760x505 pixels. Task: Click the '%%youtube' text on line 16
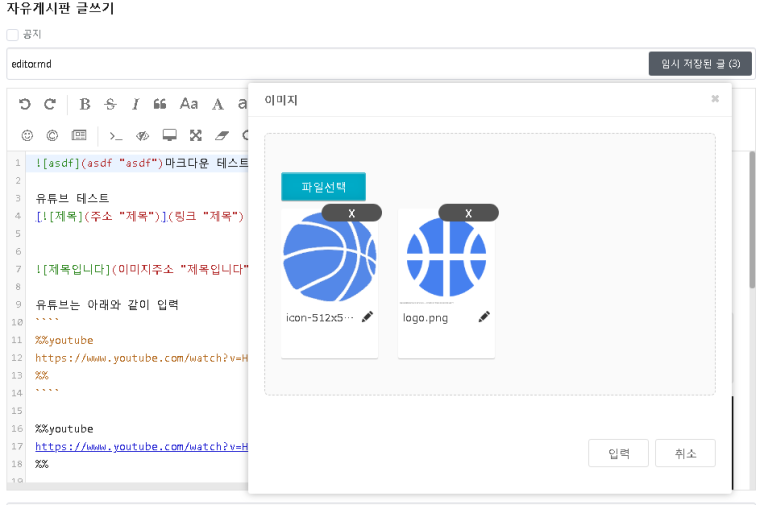coord(64,429)
